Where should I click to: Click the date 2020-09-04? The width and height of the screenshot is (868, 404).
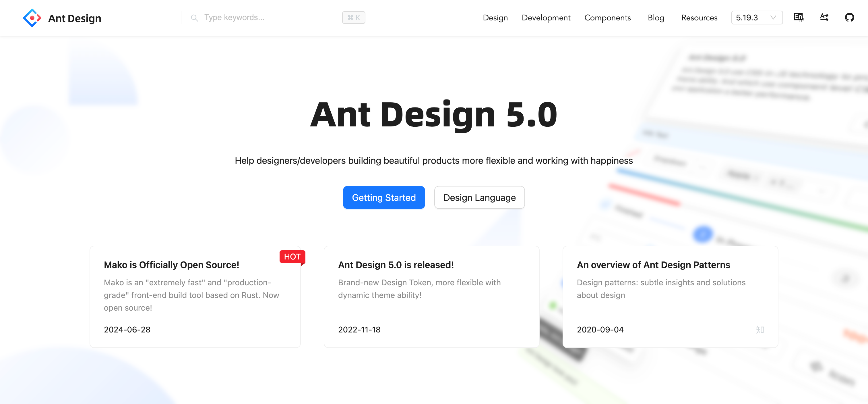pos(600,330)
